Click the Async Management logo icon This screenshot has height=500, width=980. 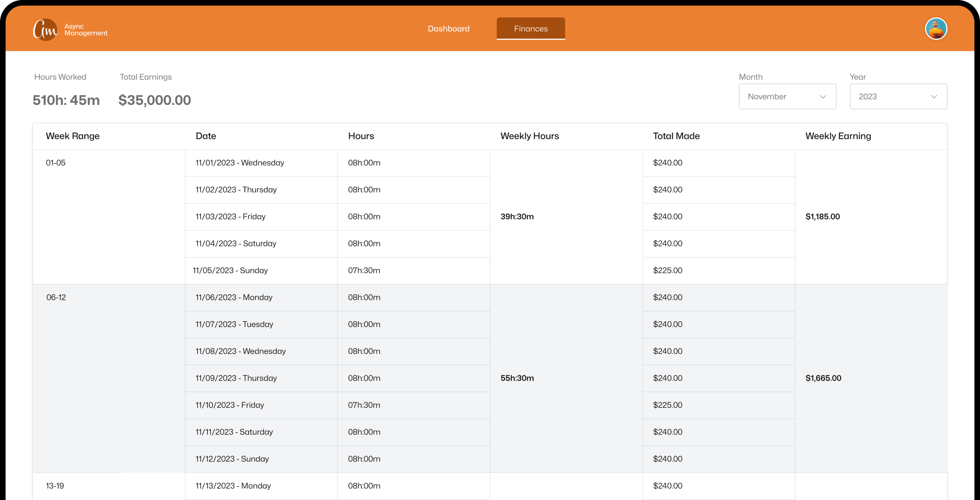pyautogui.click(x=45, y=29)
